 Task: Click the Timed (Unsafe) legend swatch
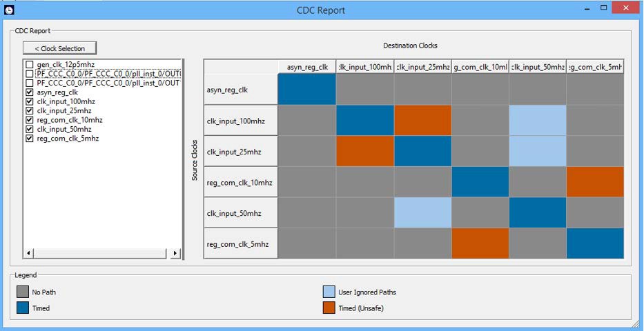(329, 308)
